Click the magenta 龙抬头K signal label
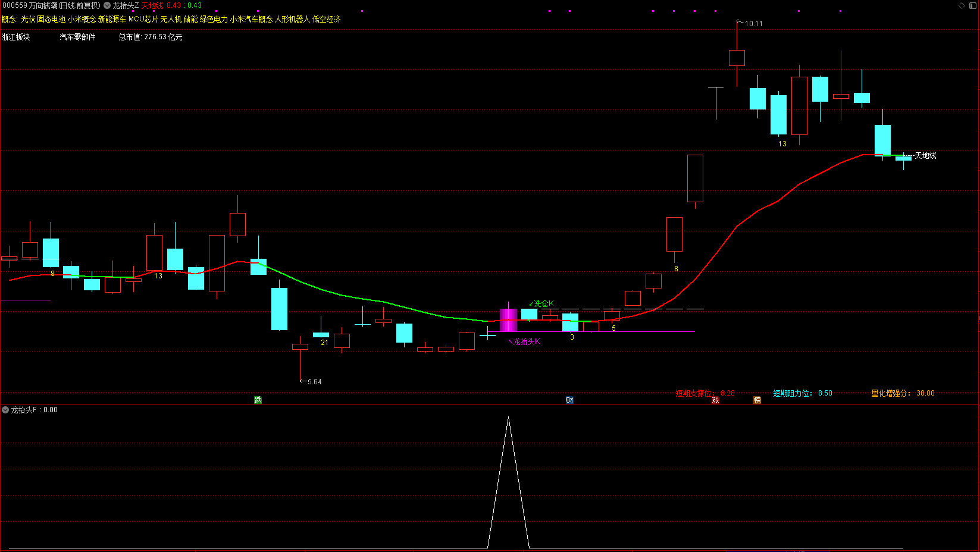The width and height of the screenshot is (980, 552). click(x=524, y=341)
